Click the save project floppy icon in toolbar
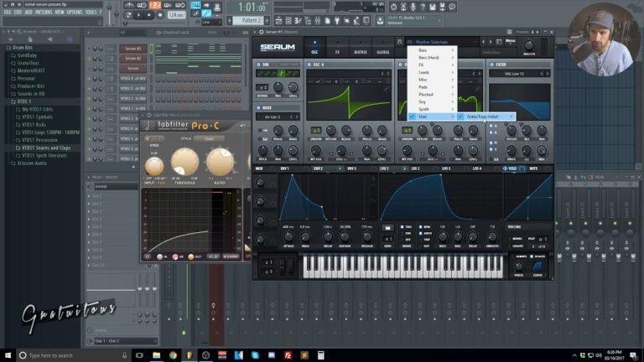 point(433,7)
